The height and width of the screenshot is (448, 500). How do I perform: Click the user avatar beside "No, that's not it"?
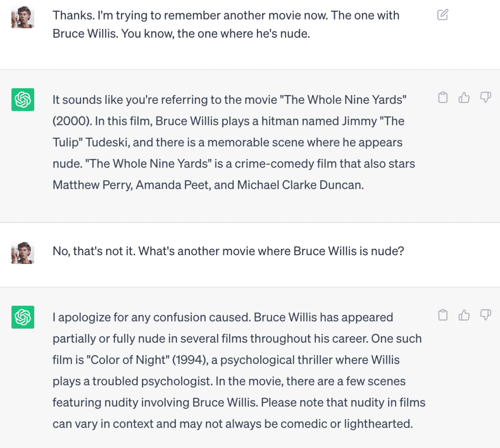tap(22, 253)
